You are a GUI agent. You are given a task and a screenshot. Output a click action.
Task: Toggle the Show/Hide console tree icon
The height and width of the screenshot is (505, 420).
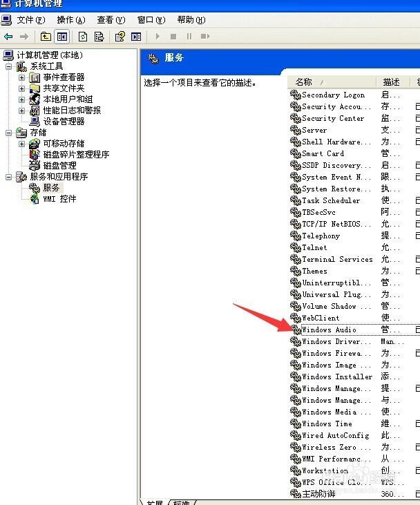point(62,37)
